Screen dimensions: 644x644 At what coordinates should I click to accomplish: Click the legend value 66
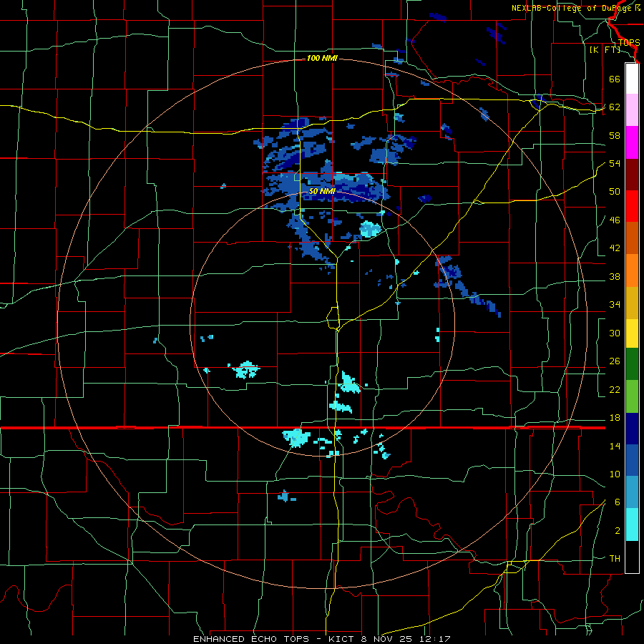[x=615, y=79]
